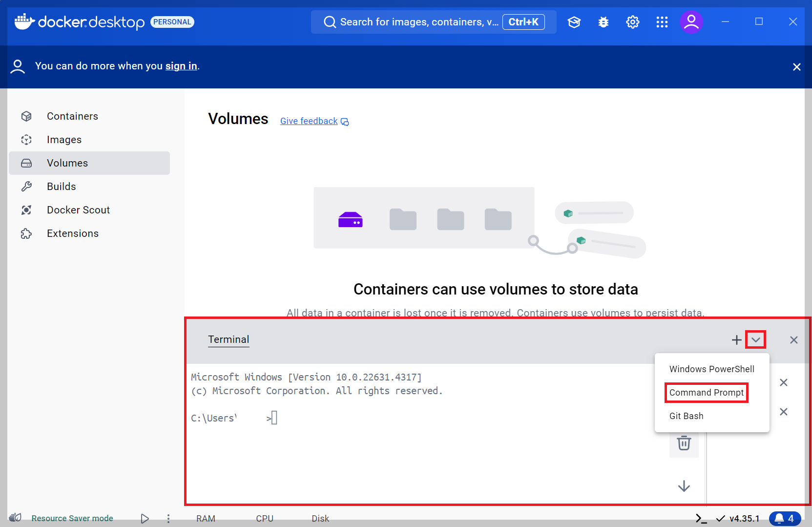Dismiss the sign in banner
Image resolution: width=812 pixels, height=527 pixels.
(x=797, y=67)
